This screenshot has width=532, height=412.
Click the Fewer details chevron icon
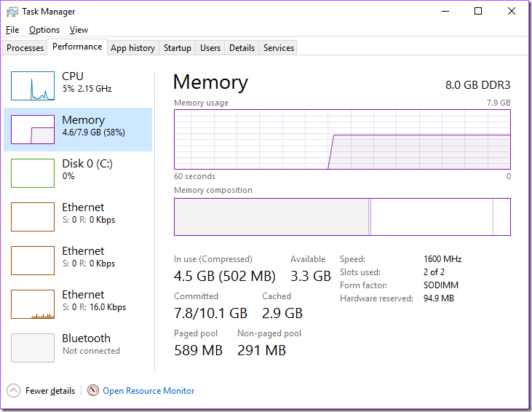(x=14, y=391)
